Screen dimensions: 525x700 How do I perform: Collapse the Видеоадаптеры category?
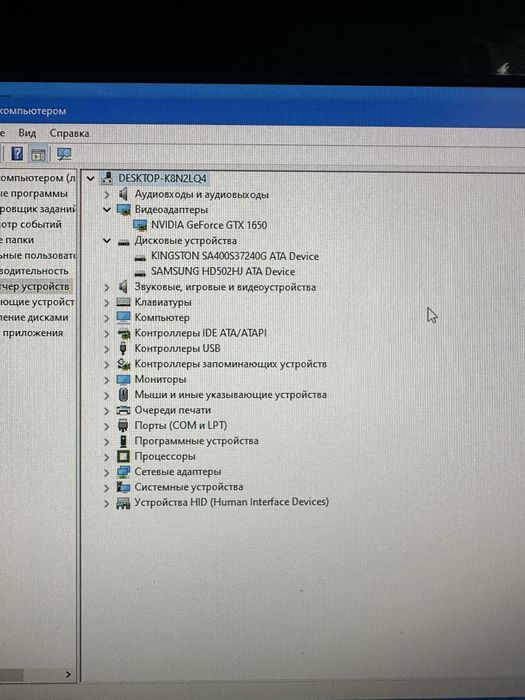(x=107, y=209)
